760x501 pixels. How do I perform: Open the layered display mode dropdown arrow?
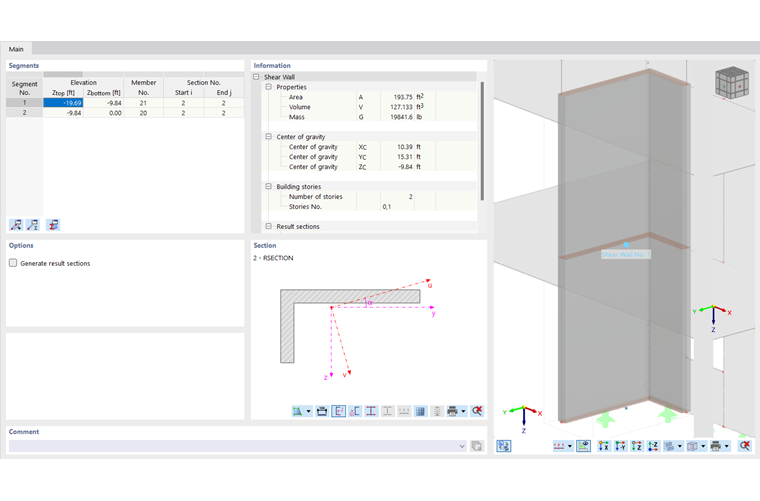pyautogui.click(x=680, y=446)
